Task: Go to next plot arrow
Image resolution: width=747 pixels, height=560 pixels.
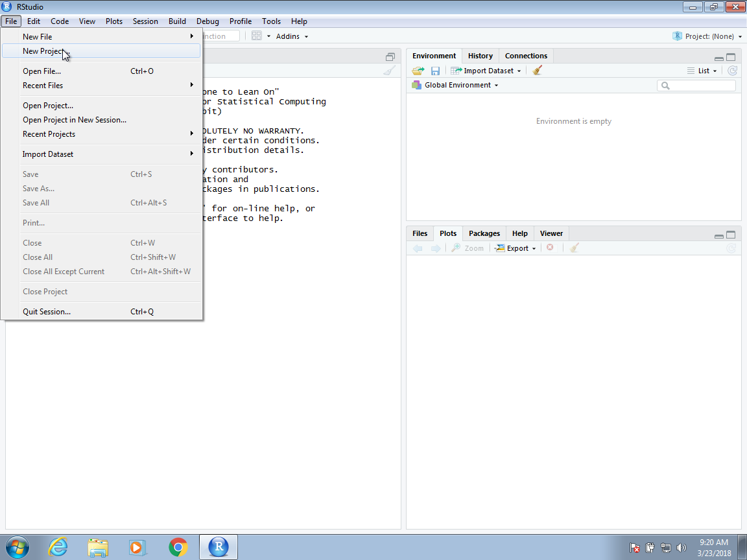Action: coord(436,248)
